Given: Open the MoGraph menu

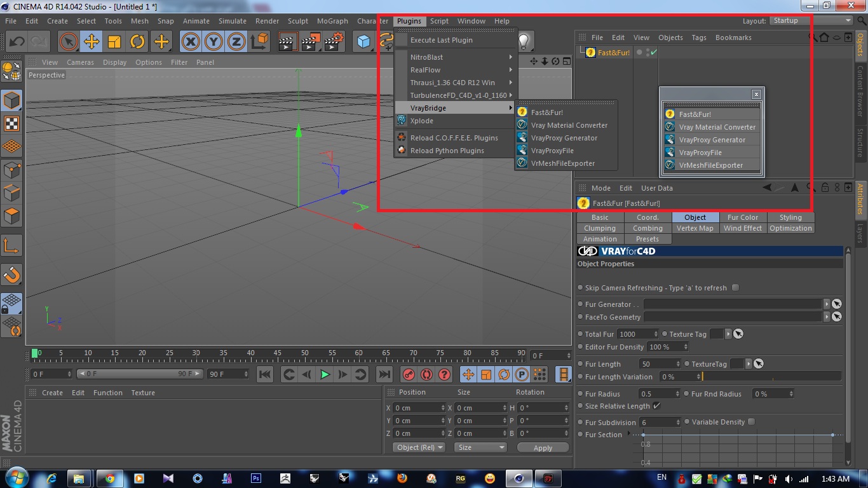Looking at the screenshot, I should tap(332, 21).
